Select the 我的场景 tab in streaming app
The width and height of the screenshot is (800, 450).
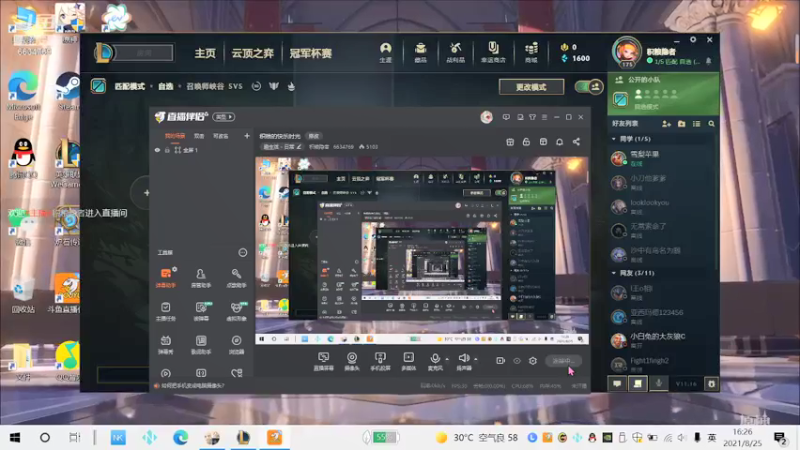point(174,136)
